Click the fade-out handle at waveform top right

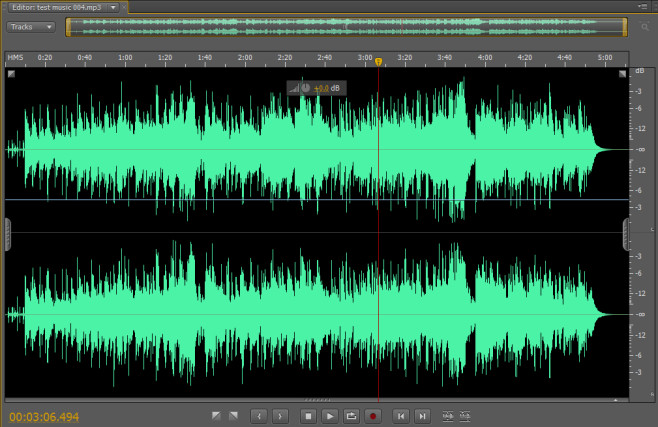click(622, 74)
